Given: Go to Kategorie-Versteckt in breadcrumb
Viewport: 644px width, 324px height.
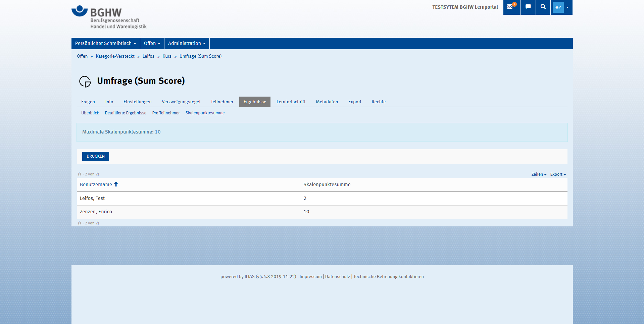Looking at the screenshot, I should 115,56.
